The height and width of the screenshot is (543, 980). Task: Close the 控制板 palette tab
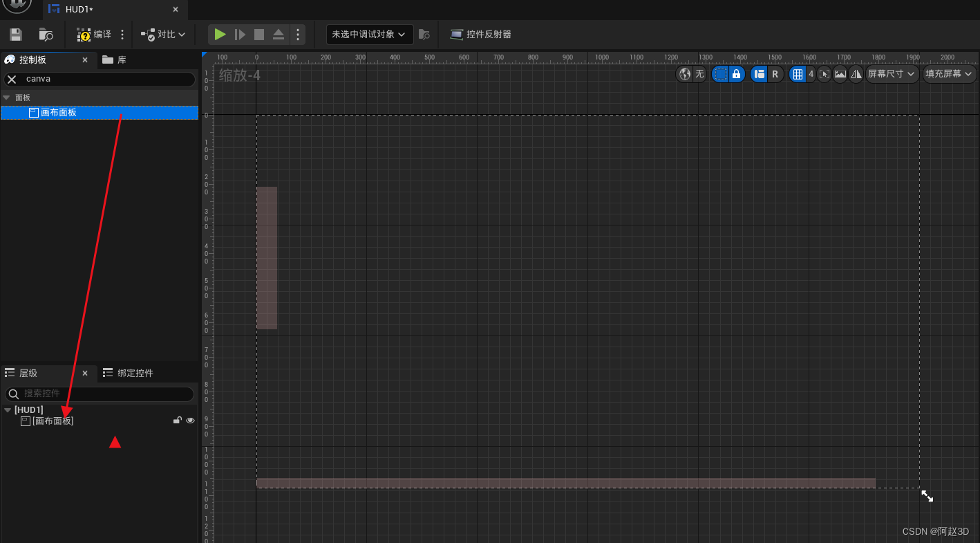[85, 60]
